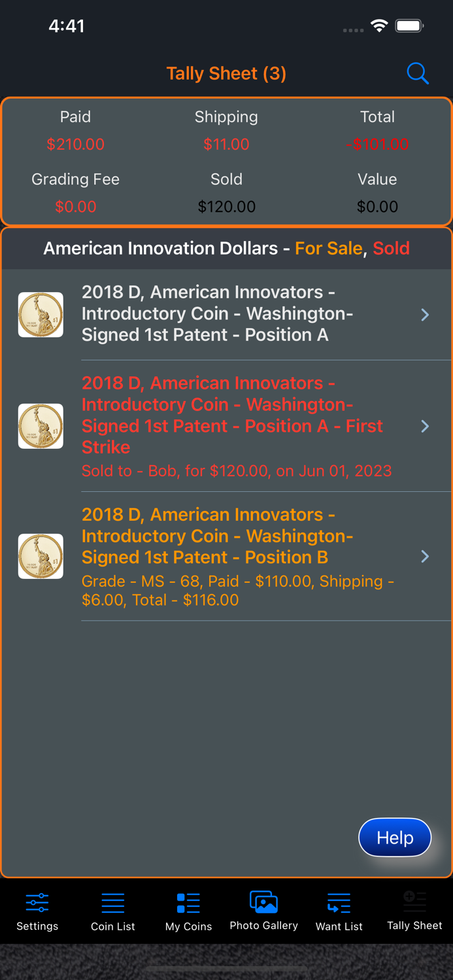
Task: Open the search using the magnifying glass icon
Action: [418, 73]
